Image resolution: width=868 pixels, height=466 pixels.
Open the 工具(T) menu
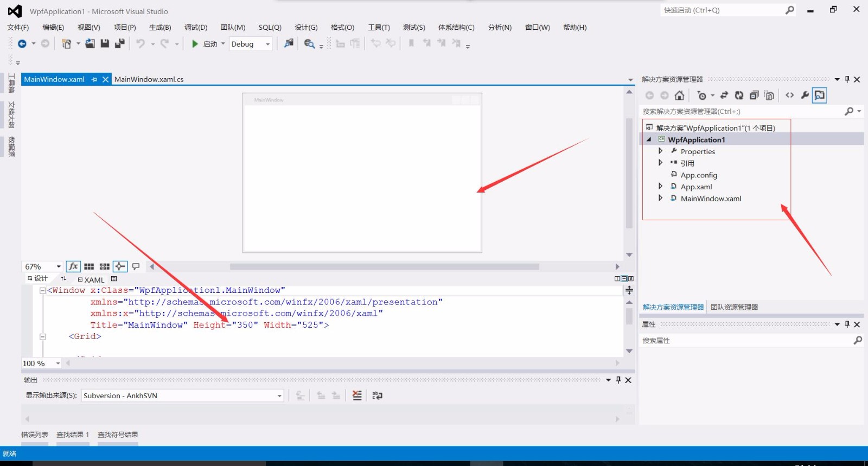(379, 27)
